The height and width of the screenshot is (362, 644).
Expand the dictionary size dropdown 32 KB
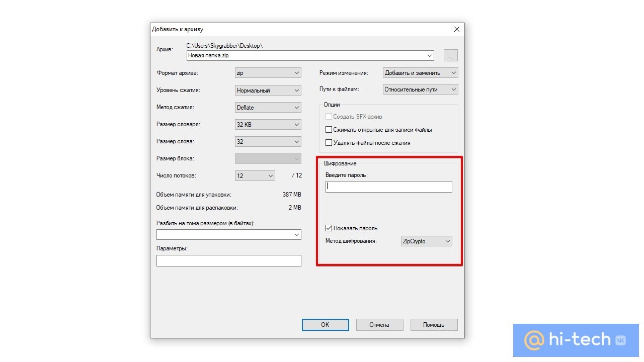(x=268, y=124)
